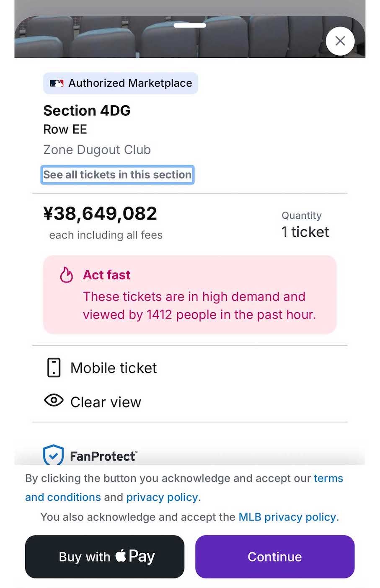Click the Authorized Marketplace badge text

(x=130, y=83)
